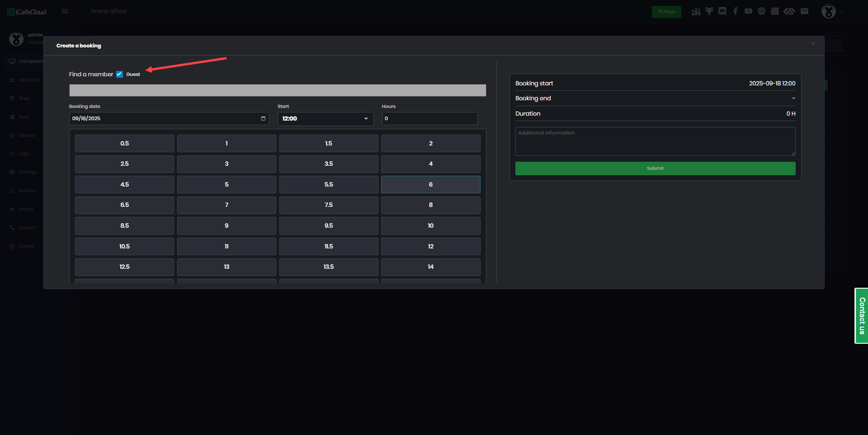
Task: Choose the 0.5 hours duration button
Action: pyautogui.click(x=124, y=143)
